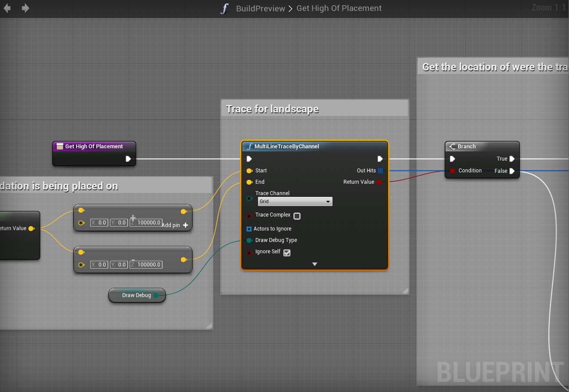The width and height of the screenshot is (569, 392).
Task: Open the Trace Channel Grid dropdown
Action: [x=295, y=201]
